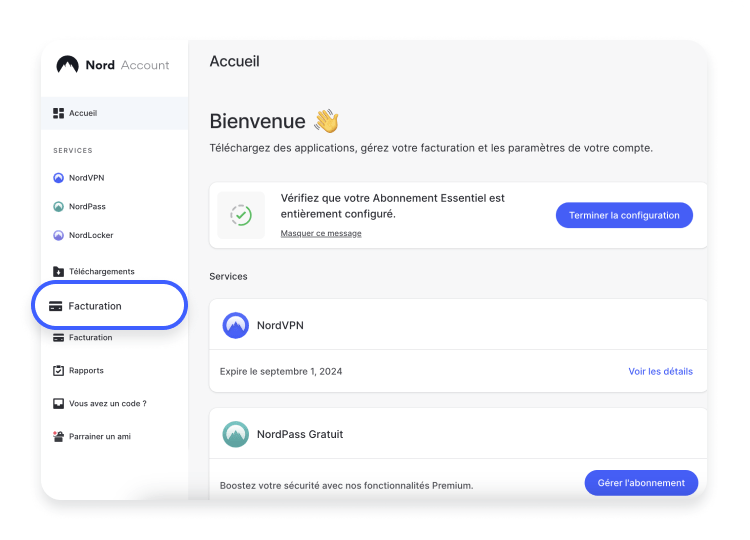
Task: Click the green checkmark configuration icon
Action: click(241, 215)
